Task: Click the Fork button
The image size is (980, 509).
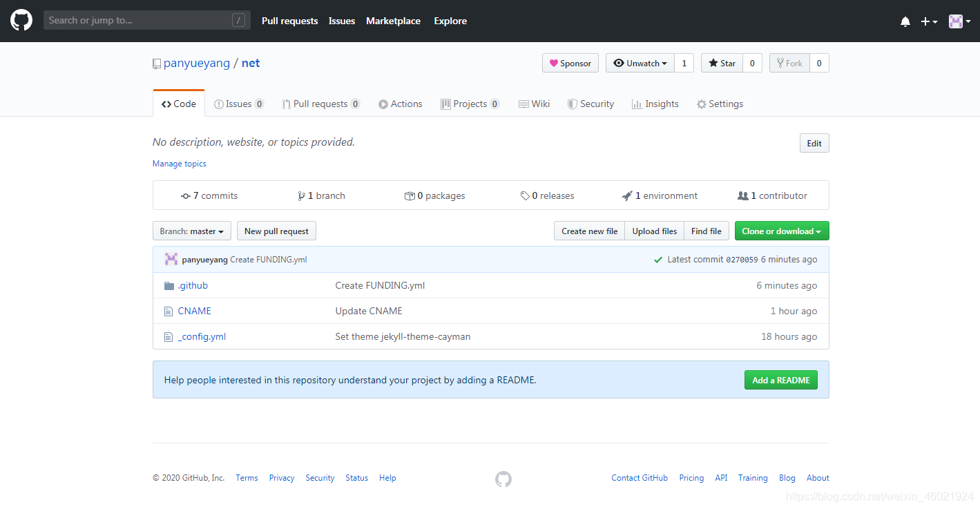Action: tap(789, 63)
